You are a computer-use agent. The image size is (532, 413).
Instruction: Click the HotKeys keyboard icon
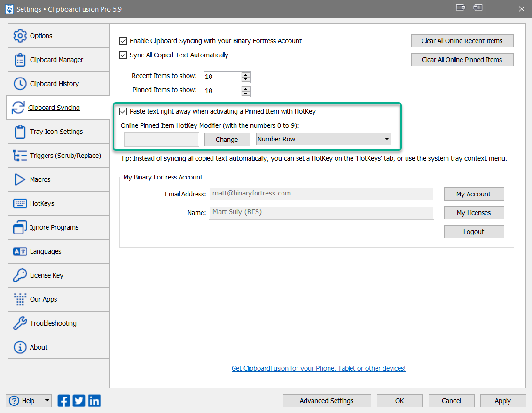20,203
